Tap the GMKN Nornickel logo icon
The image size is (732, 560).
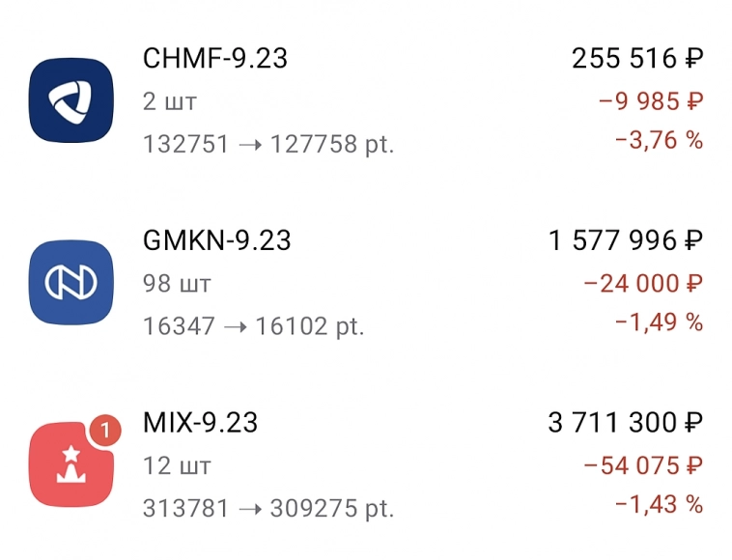pos(70,282)
